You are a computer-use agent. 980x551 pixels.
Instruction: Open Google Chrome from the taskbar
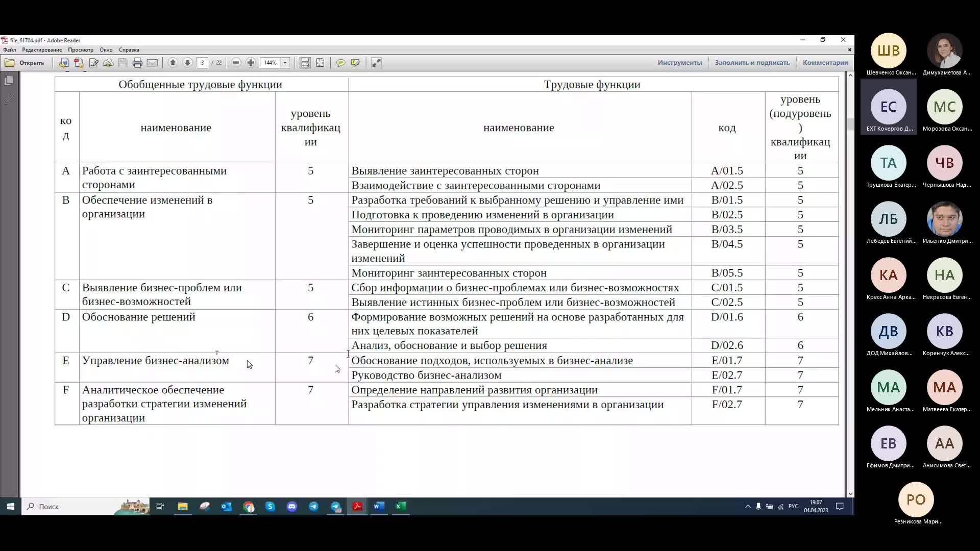[249, 507]
